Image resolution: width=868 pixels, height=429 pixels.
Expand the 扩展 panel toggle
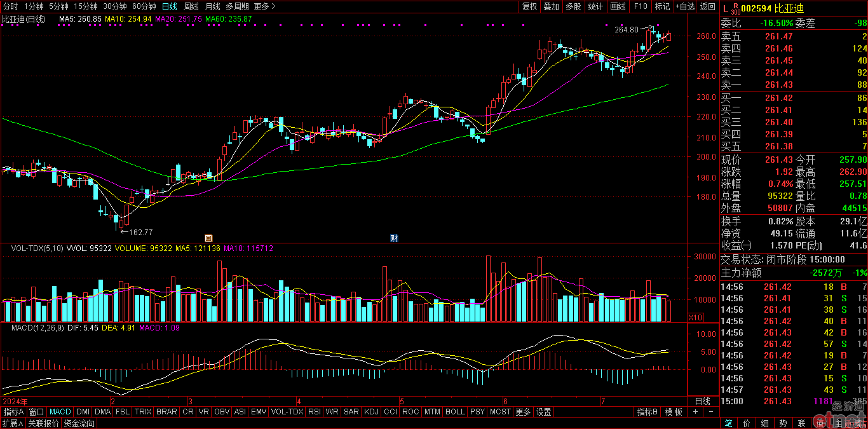13,423
